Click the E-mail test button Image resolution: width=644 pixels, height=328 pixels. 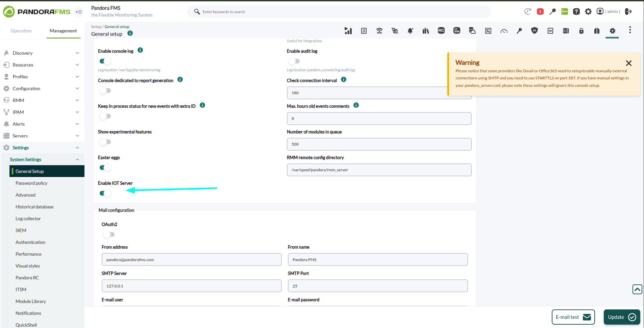click(573, 317)
